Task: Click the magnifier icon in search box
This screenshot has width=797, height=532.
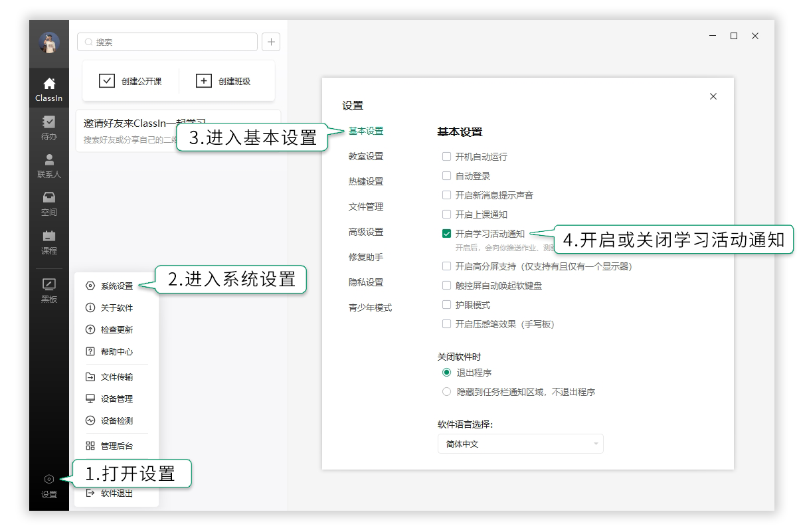Action: click(x=88, y=42)
